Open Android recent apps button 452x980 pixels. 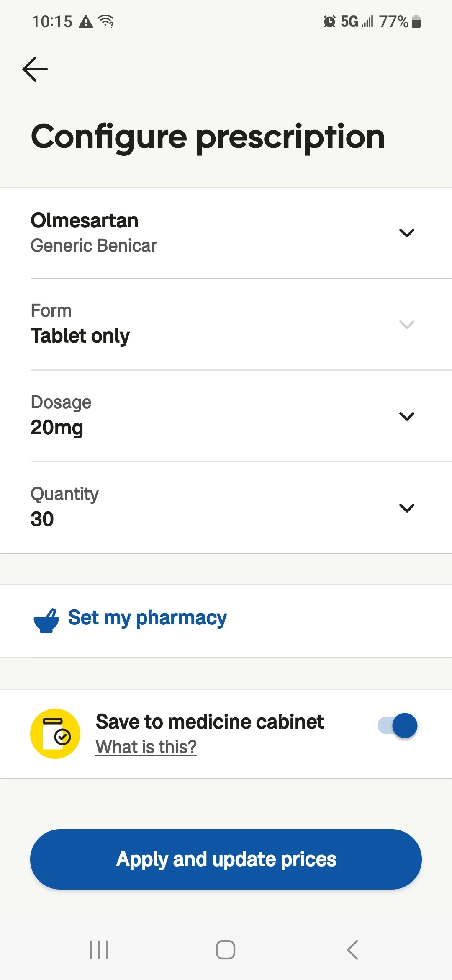tap(99, 950)
